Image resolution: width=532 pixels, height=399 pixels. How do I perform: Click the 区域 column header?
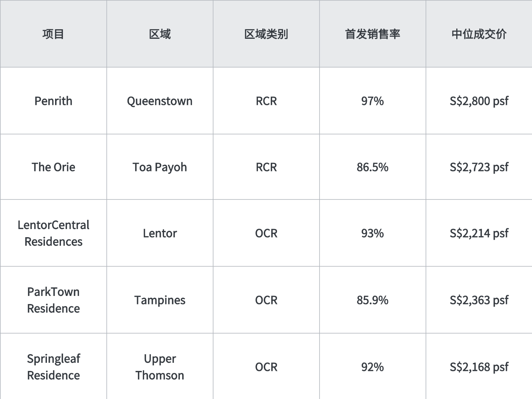(x=160, y=34)
